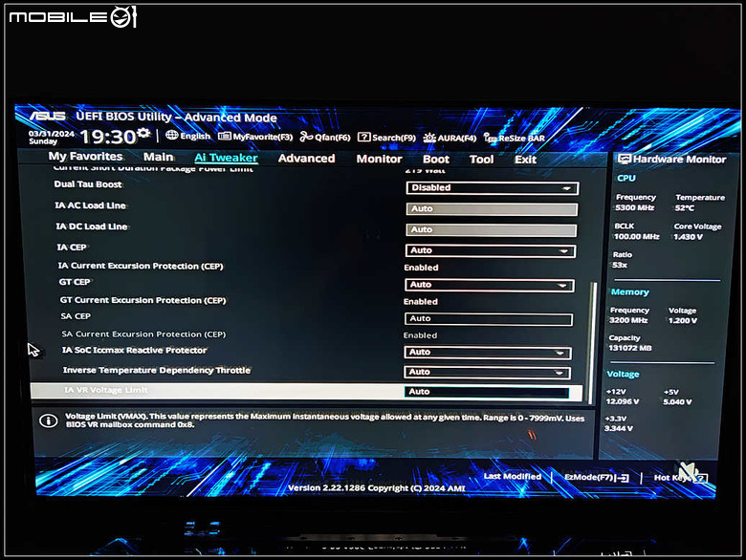Go to the Monitor tab
The width and height of the screenshot is (746, 560).
click(x=379, y=160)
